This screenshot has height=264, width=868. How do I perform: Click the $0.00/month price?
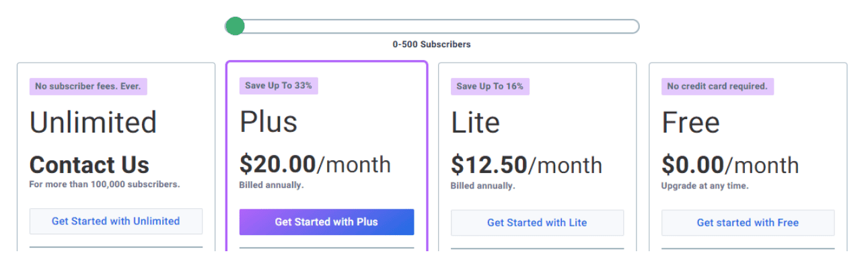(730, 165)
